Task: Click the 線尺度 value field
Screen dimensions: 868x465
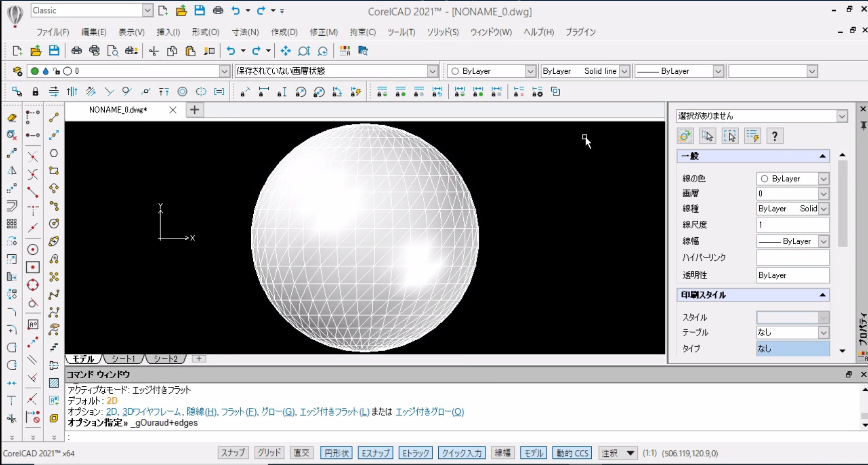Action: tap(792, 225)
